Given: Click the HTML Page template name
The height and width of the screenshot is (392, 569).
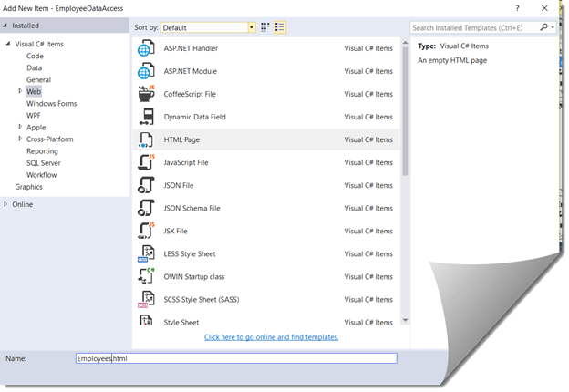Looking at the screenshot, I should coord(181,139).
